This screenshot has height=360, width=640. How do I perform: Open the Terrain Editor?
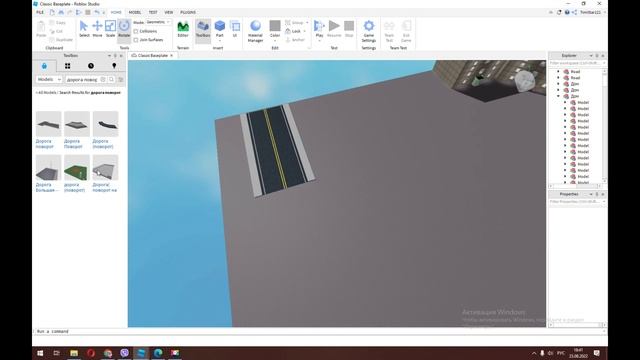point(183,29)
